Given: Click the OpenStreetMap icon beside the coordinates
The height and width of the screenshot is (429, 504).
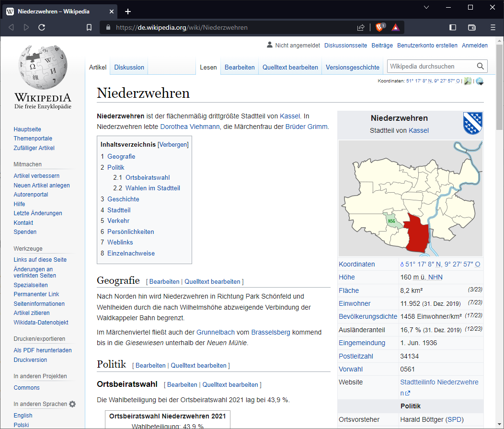Looking at the screenshot, I should coord(468,81).
